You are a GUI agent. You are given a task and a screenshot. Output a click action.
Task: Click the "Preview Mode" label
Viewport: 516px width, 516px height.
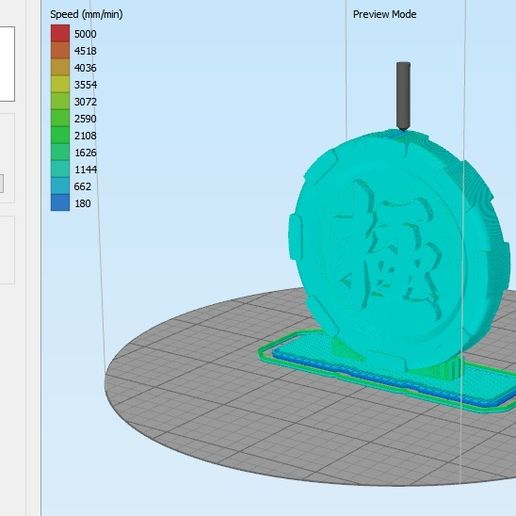pos(385,14)
